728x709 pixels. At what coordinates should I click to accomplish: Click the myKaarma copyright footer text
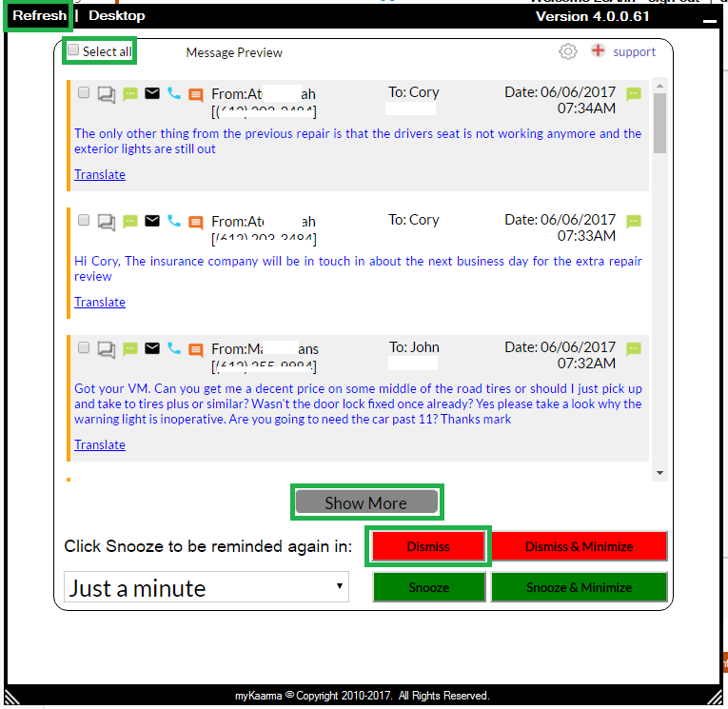click(x=363, y=696)
